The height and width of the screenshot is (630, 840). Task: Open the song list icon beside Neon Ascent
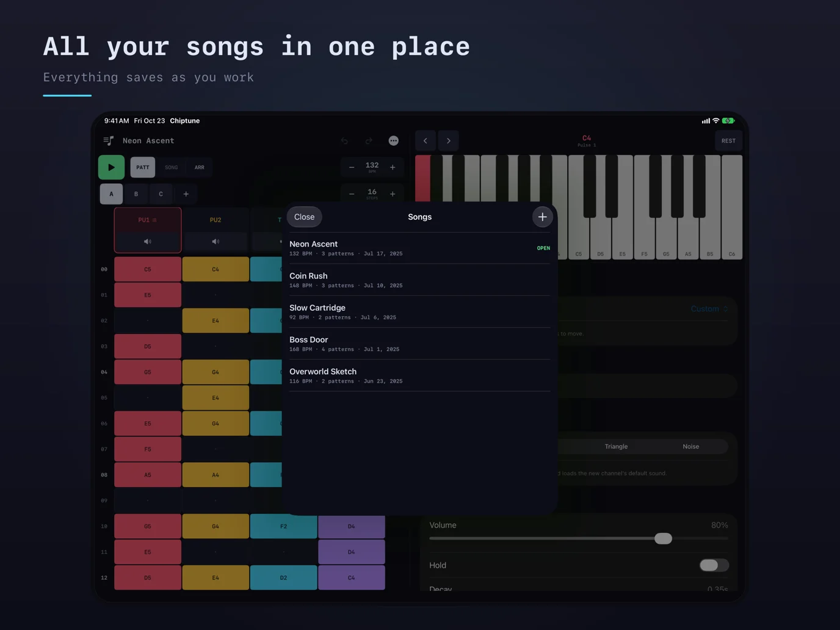point(109,141)
